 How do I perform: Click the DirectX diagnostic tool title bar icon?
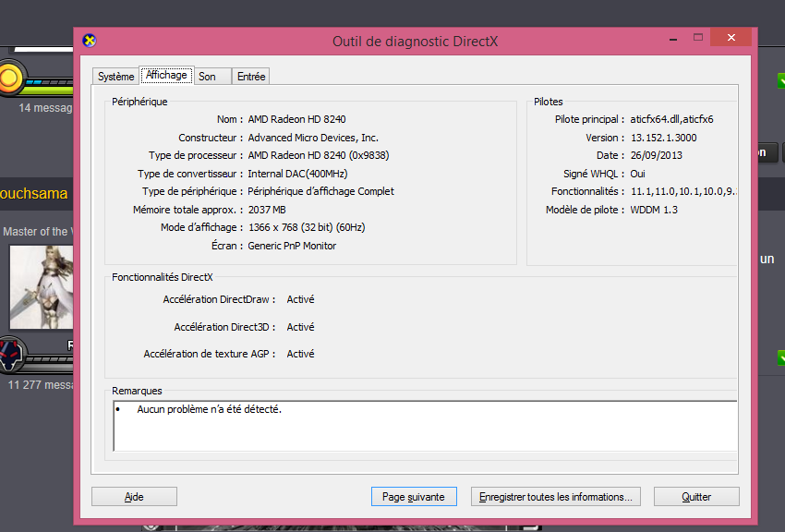coord(90,41)
